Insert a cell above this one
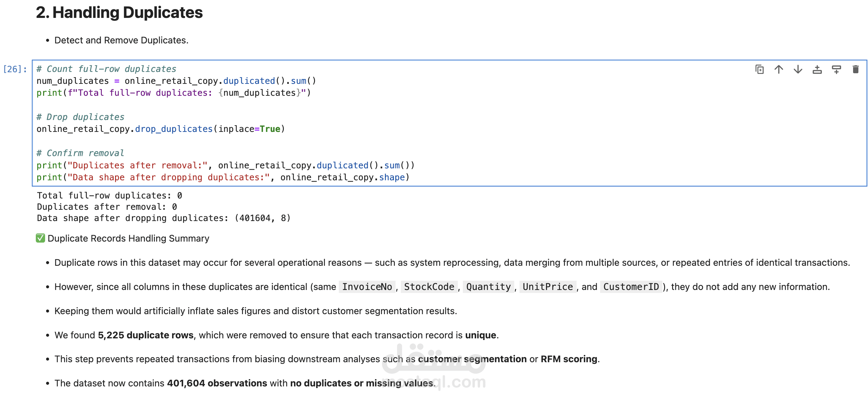Screen dimensions: 868x399 pos(817,70)
